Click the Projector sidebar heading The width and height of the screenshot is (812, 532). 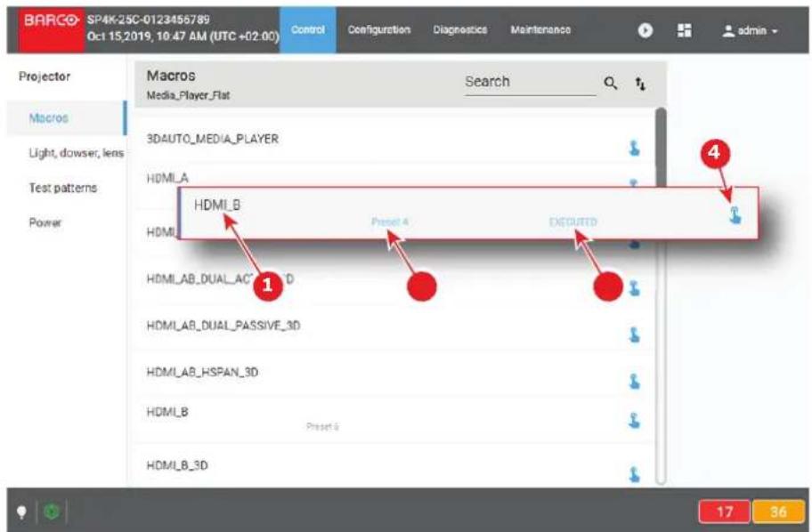point(45,77)
